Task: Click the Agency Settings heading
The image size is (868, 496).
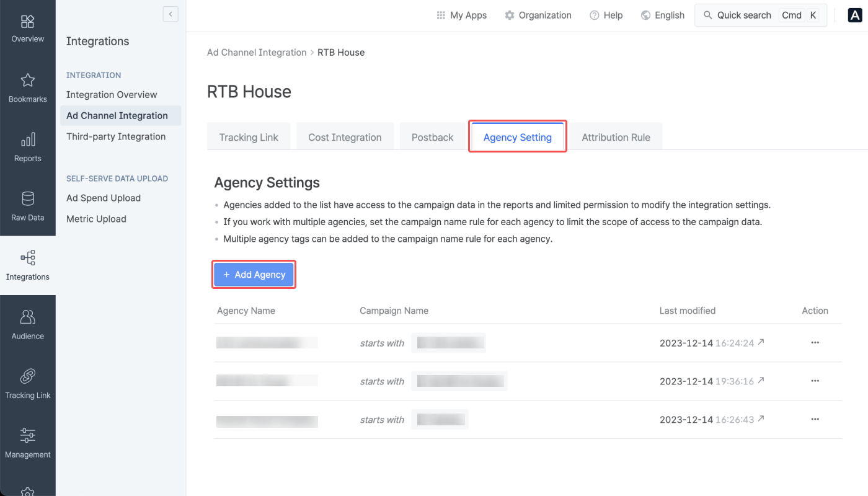Action: tap(267, 183)
